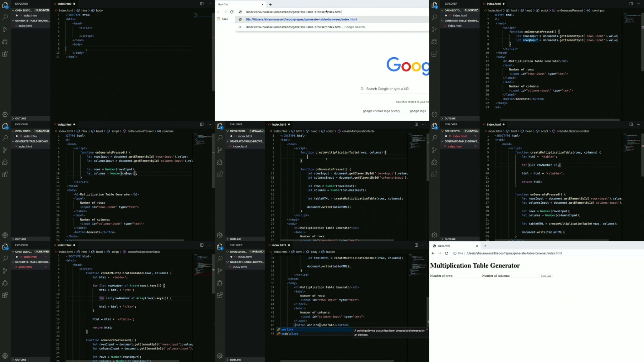The height and width of the screenshot is (362, 644).
Task: Open Search in VS Code window with columns breadcrumb
Action: pyautogui.click(x=5, y=138)
